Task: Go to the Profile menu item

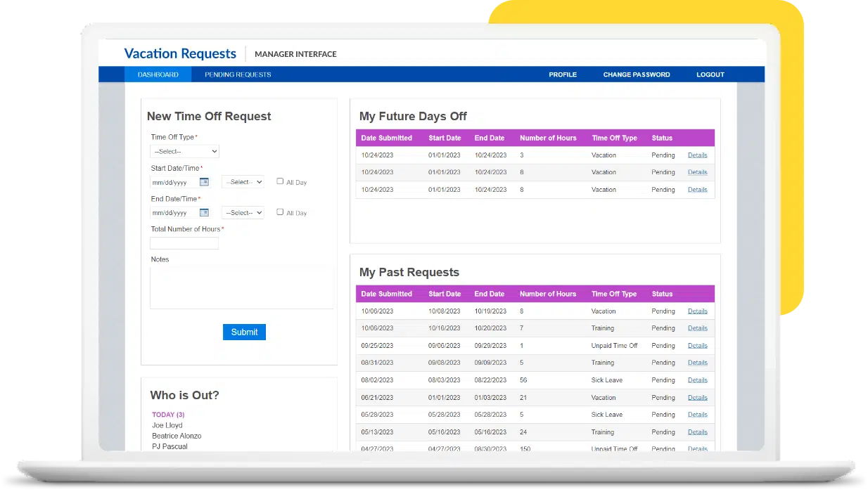Action: coord(563,75)
